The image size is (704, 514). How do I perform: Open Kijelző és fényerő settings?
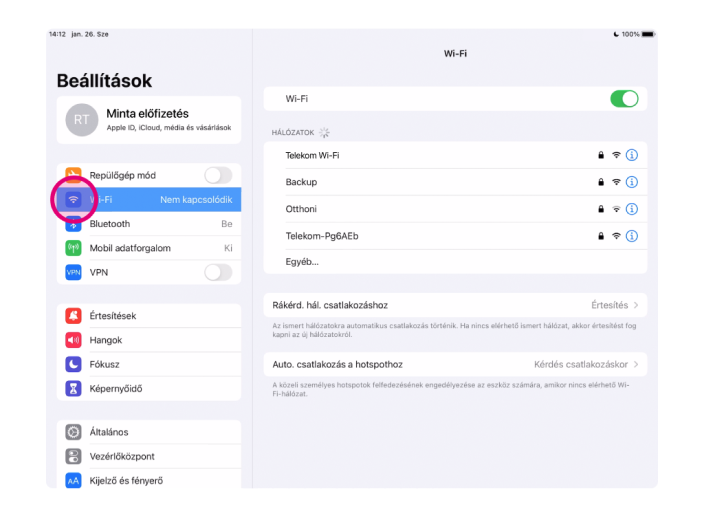coord(148,480)
